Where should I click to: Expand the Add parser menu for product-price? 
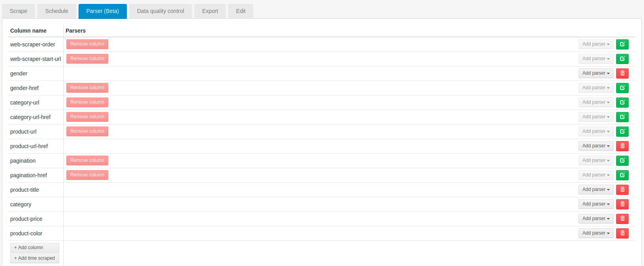pyautogui.click(x=596, y=218)
